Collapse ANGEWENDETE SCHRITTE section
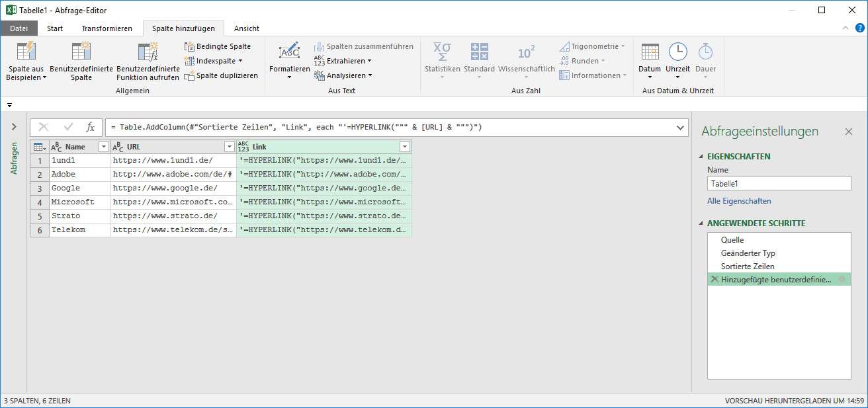Screen dimensions: 868x408 (x=701, y=224)
